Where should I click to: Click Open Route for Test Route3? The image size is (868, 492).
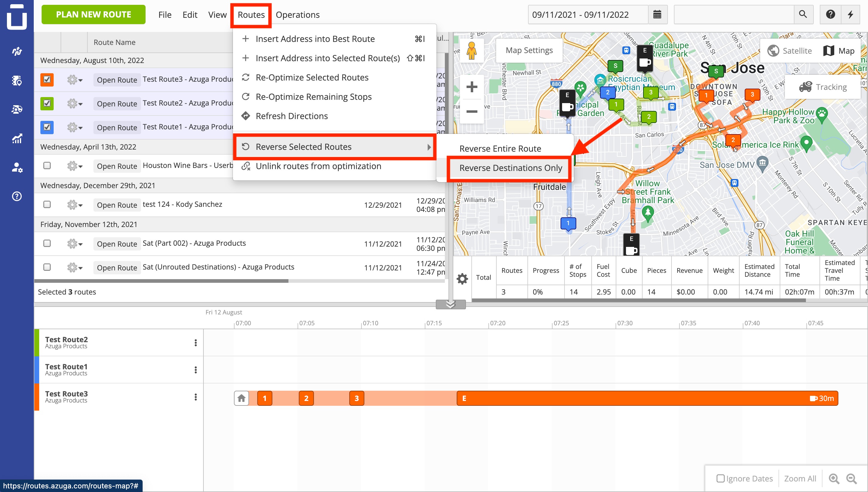[x=117, y=80]
